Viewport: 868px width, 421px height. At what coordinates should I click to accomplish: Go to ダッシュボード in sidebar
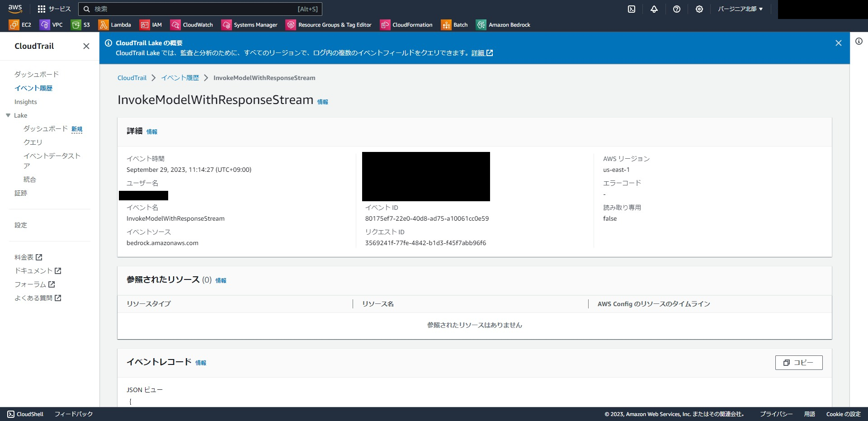(37, 74)
